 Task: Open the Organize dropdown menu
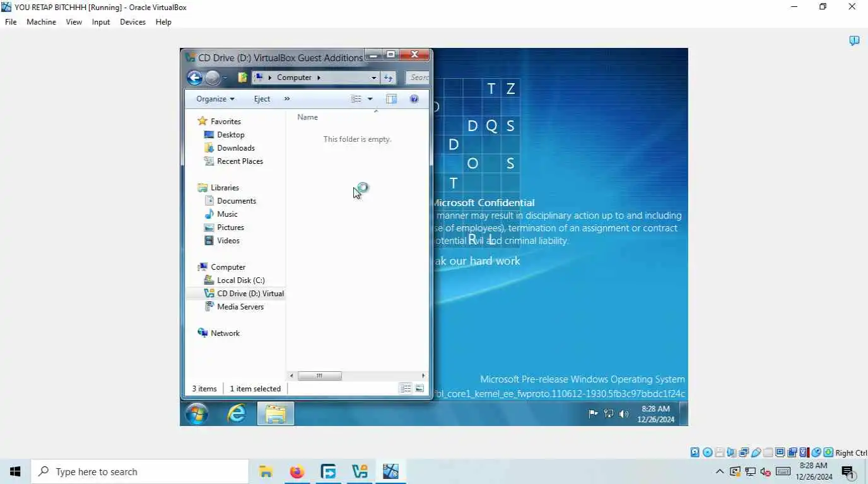[x=215, y=99]
